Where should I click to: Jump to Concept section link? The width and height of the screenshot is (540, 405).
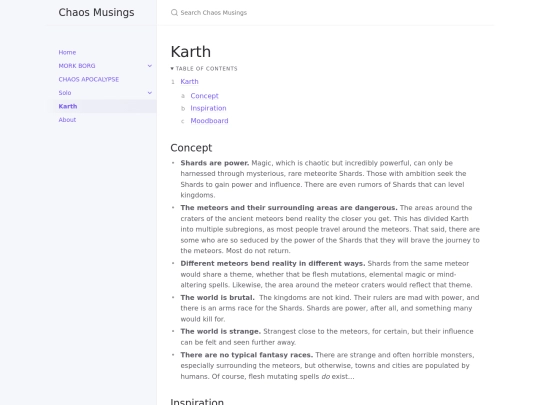[x=205, y=96]
